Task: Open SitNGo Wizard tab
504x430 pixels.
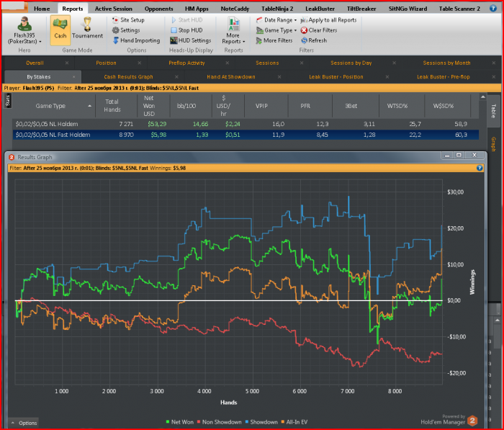Action: 408,9
